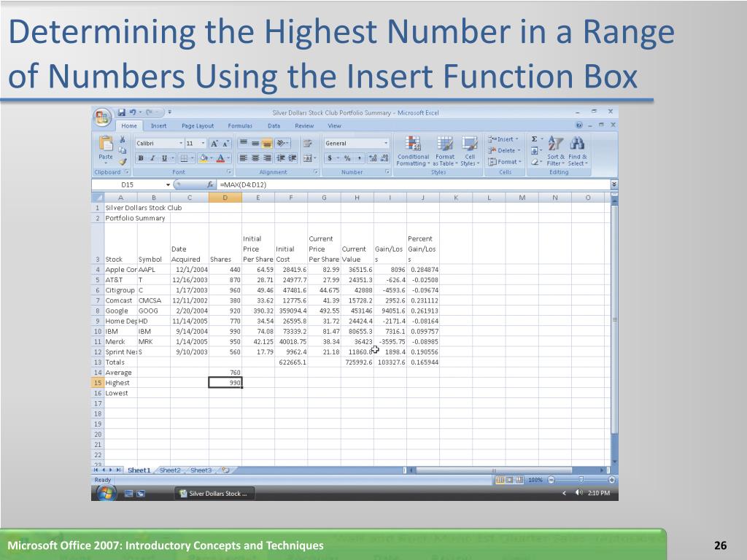Viewport: 747px width, 560px height.
Task: Open the text Orientation options
Action: (x=282, y=144)
